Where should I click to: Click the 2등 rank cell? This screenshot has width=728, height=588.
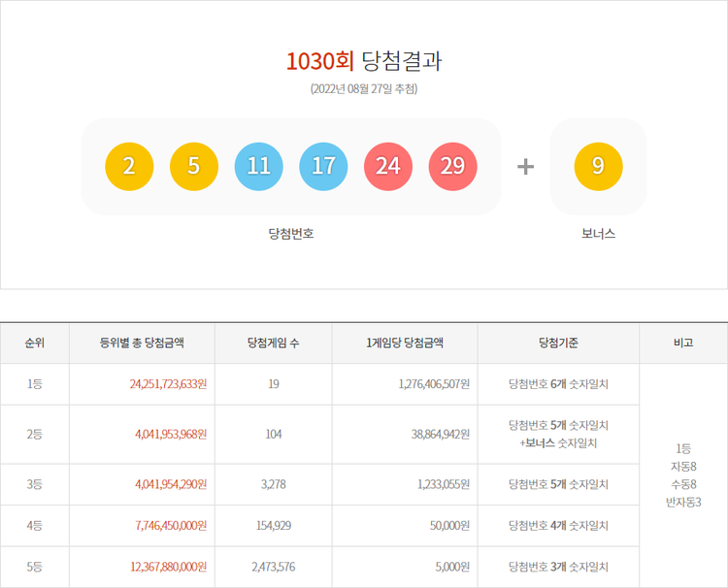(x=35, y=435)
